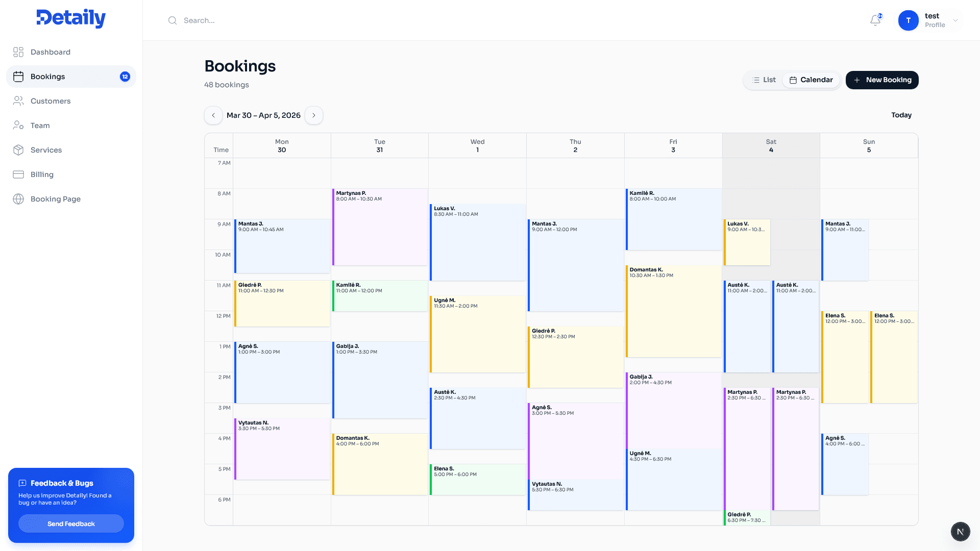
Task: Select the Bookings calendar icon in sidebar
Action: click(x=18, y=76)
